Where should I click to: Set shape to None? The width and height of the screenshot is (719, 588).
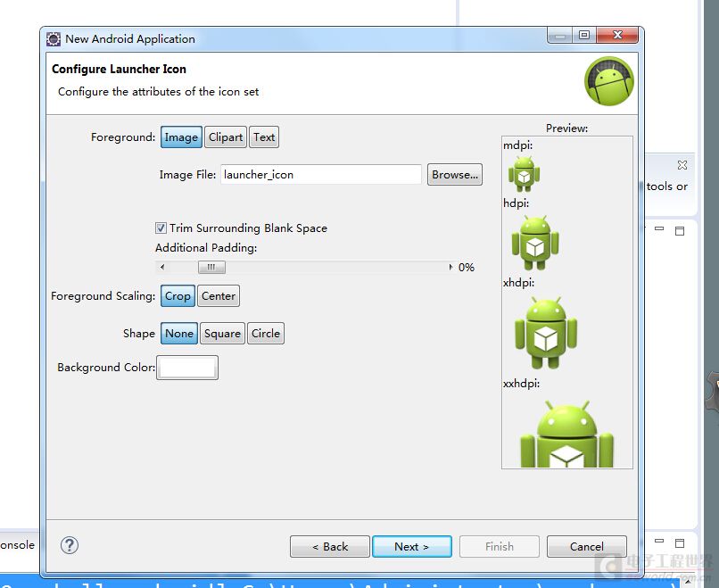point(179,334)
